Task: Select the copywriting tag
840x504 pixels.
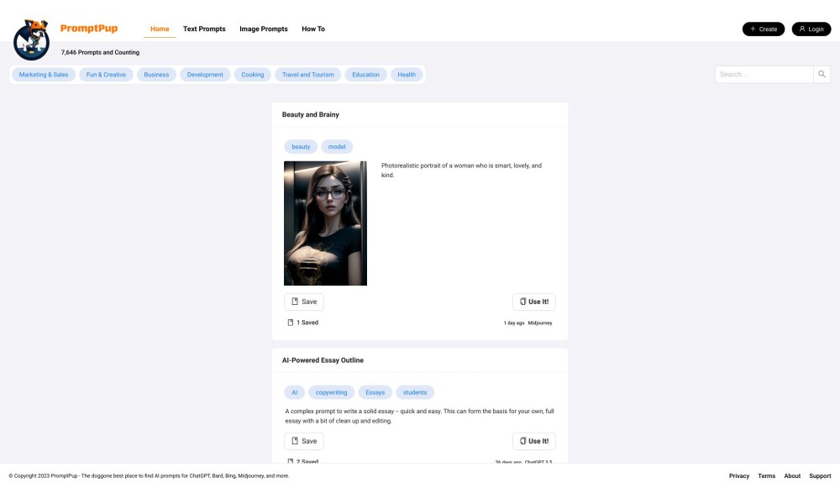Action: point(332,392)
